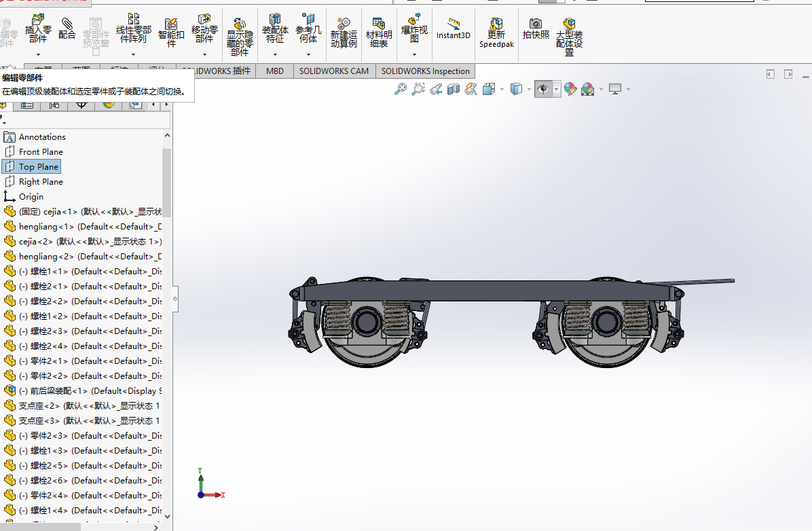Select the Mate (配合) paperclip tool
Viewport: 812px width, 531px height.
click(x=67, y=29)
